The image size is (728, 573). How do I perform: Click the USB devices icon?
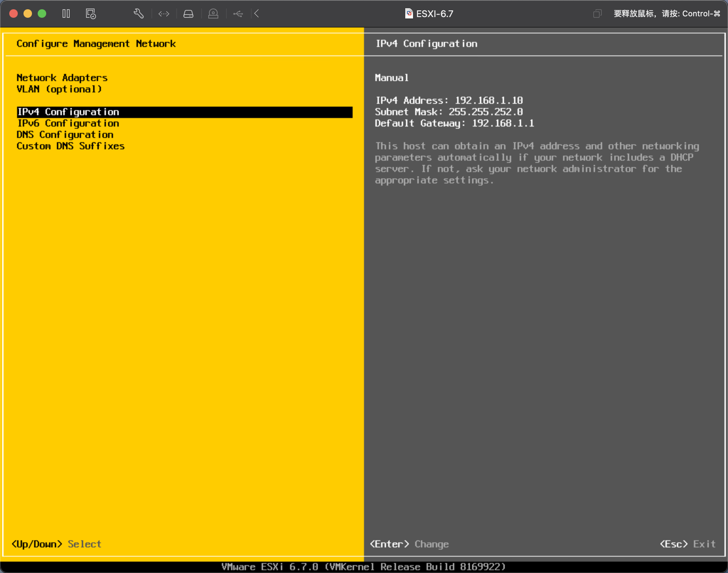(238, 14)
